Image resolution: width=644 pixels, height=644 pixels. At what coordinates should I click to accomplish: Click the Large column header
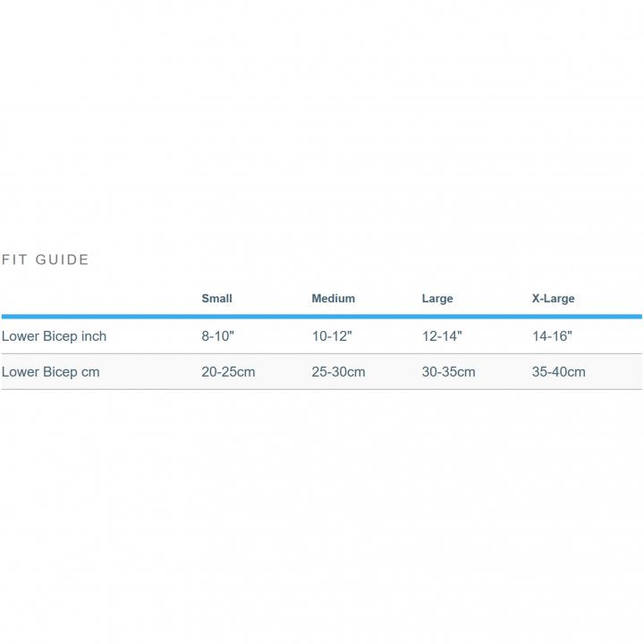pos(437,299)
